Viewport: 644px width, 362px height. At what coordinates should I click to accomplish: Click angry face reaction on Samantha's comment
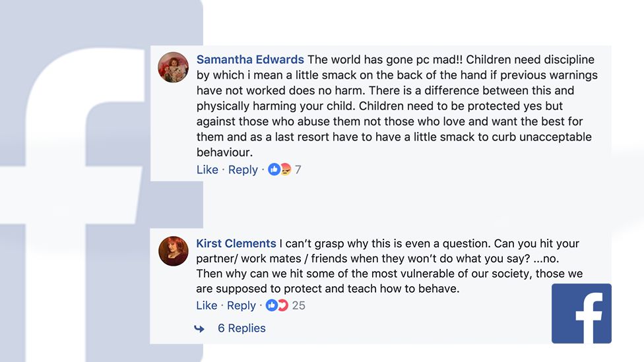[x=285, y=169]
